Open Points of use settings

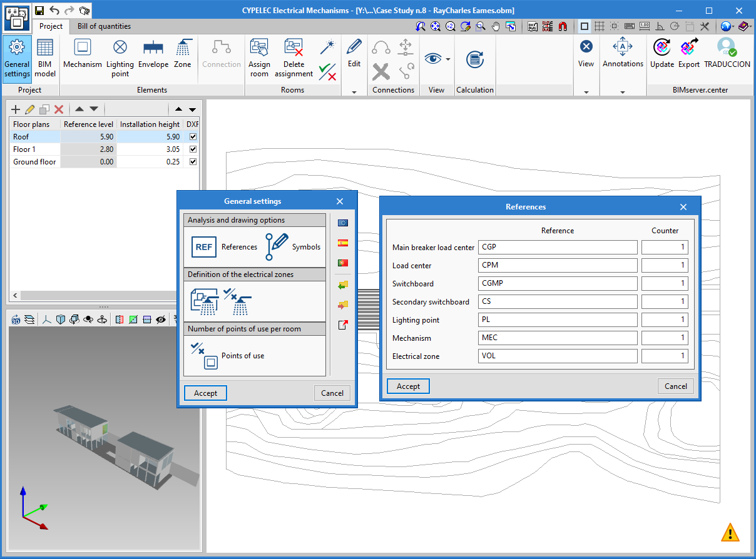(228, 356)
